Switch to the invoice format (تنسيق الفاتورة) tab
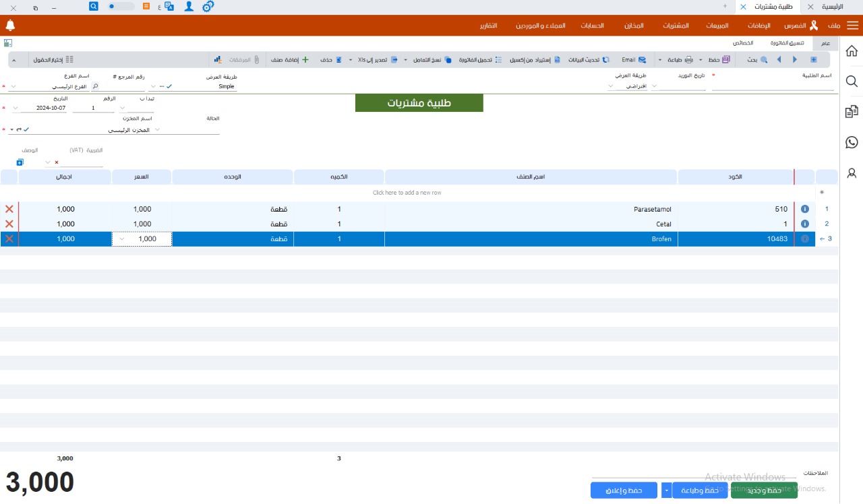 pyautogui.click(x=787, y=42)
